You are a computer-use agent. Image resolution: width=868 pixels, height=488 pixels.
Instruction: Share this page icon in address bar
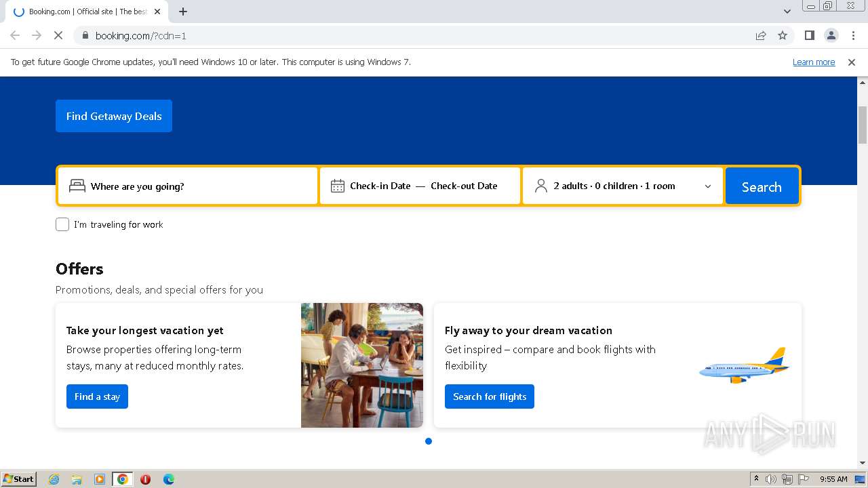(761, 35)
